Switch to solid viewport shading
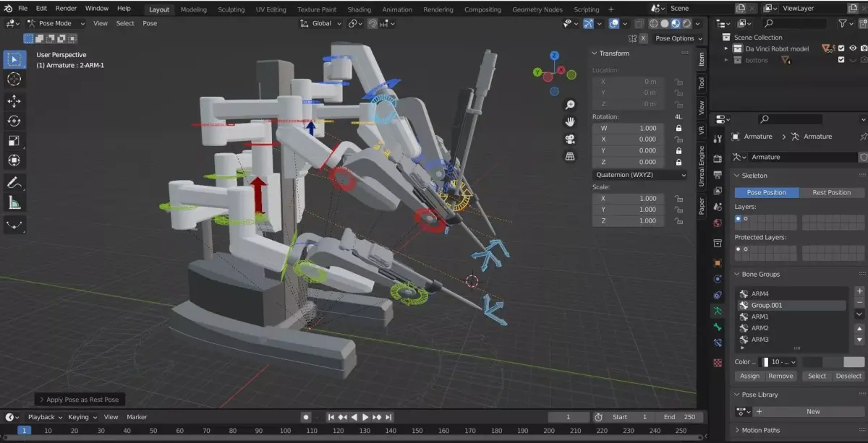868x443 pixels. [664, 23]
